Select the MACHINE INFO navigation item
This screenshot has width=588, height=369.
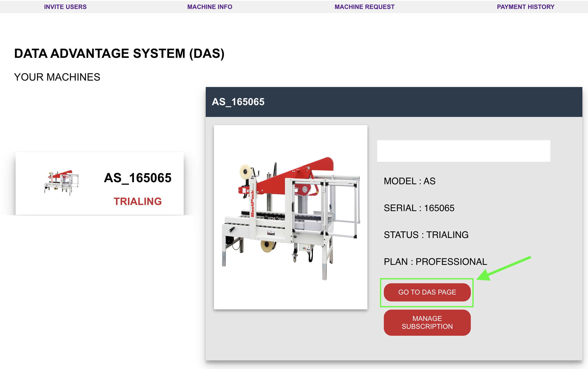(210, 7)
